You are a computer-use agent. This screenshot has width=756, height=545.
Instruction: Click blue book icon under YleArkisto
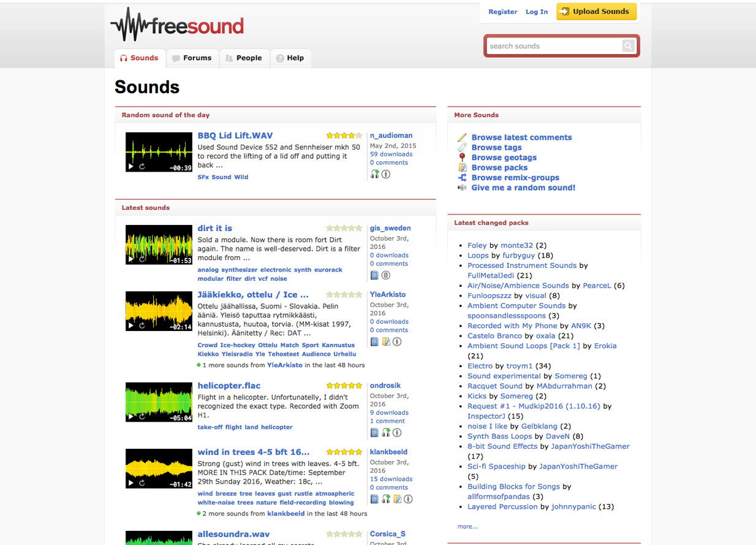coord(374,341)
